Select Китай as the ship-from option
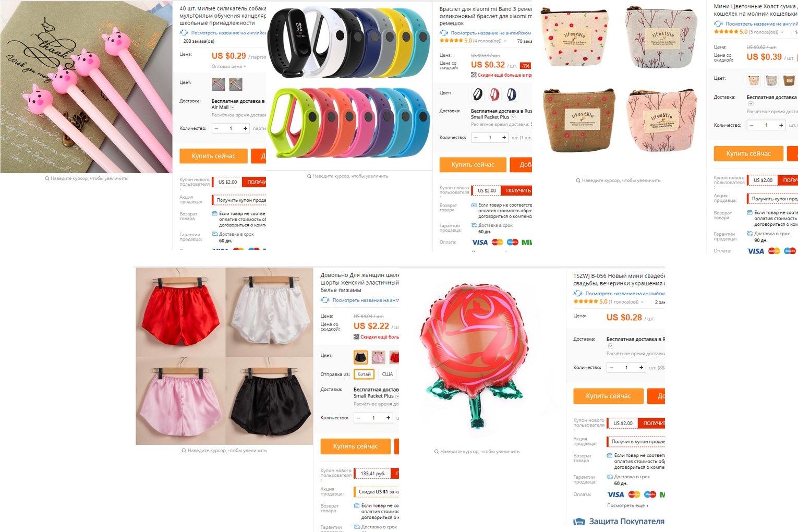The image size is (798, 532). pos(364,374)
